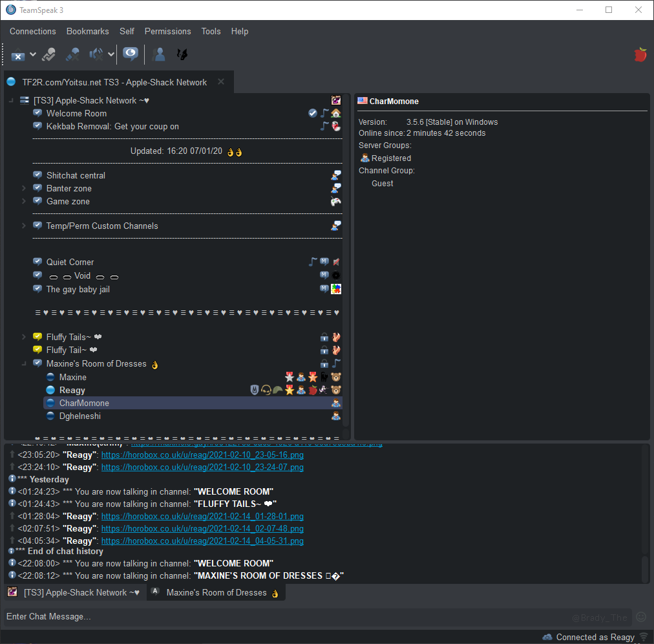Open the 01-28-01.png horobox link
Image resolution: width=654 pixels, height=644 pixels.
202,516
